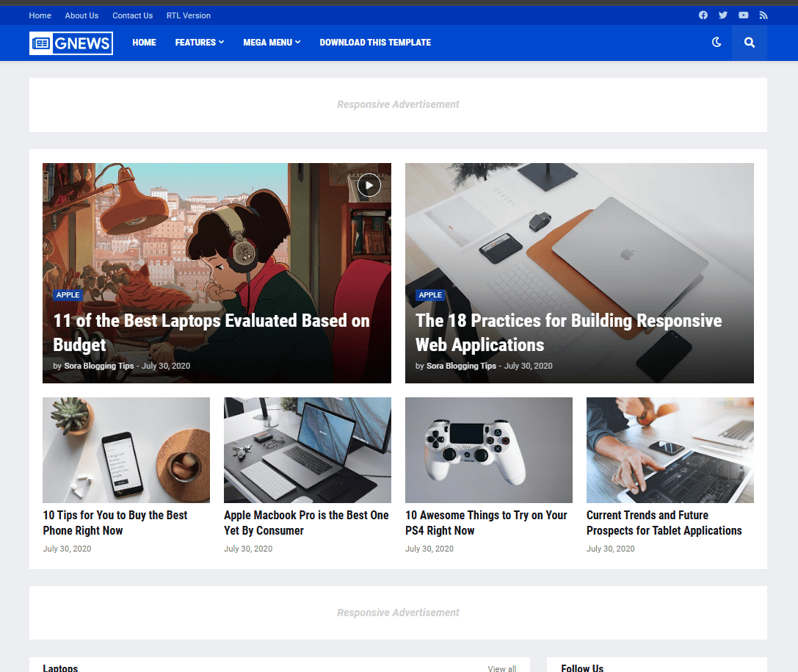This screenshot has height=672, width=798.
Task: Click the search magnifier icon
Action: 749,43
